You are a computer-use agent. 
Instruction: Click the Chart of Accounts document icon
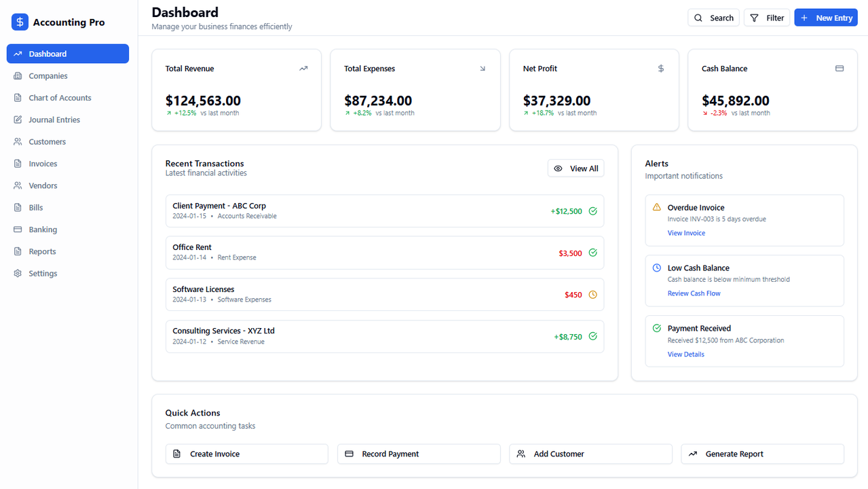(x=18, y=98)
